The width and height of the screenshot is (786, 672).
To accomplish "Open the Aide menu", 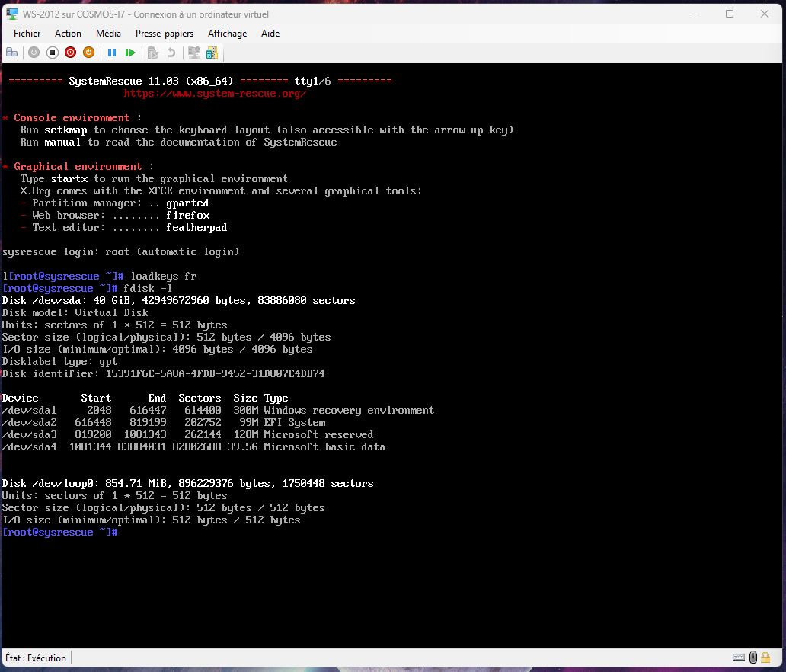I will 270,34.
